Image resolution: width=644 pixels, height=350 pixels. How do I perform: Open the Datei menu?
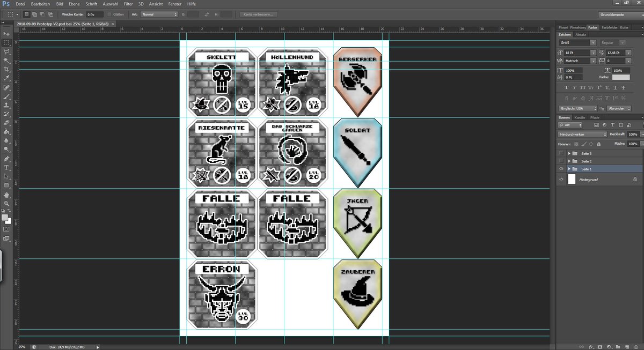pos(21,4)
